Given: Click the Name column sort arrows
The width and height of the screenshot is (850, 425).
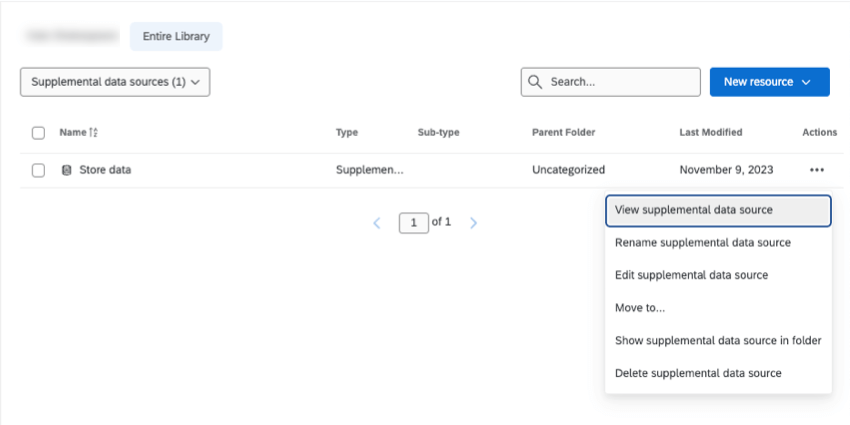Looking at the screenshot, I should [94, 133].
